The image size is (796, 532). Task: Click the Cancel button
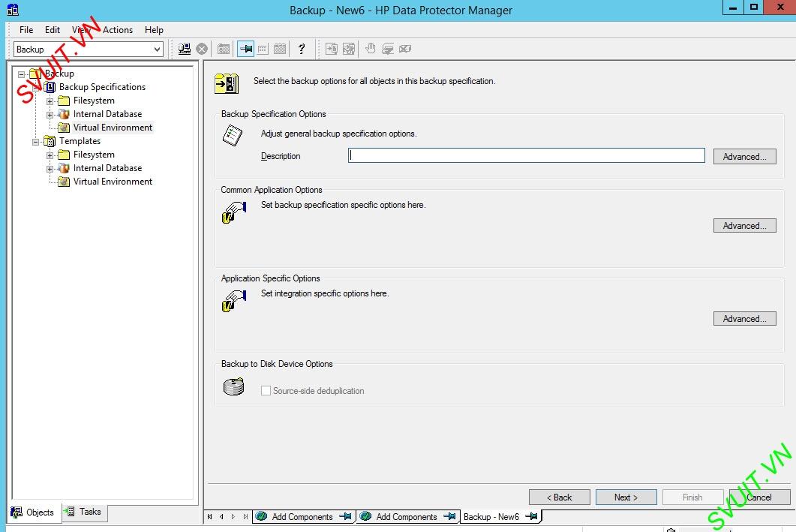[x=759, y=497]
